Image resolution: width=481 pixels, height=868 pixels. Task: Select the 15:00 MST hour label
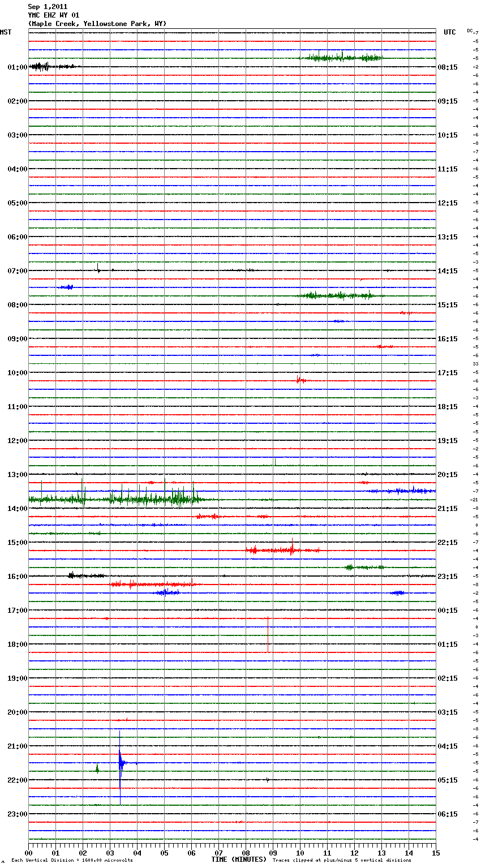(18, 543)
